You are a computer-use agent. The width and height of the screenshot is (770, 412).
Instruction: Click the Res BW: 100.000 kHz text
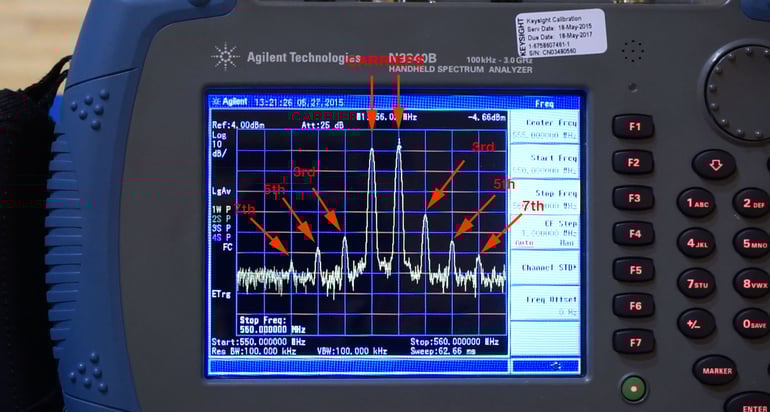(254, 351)
